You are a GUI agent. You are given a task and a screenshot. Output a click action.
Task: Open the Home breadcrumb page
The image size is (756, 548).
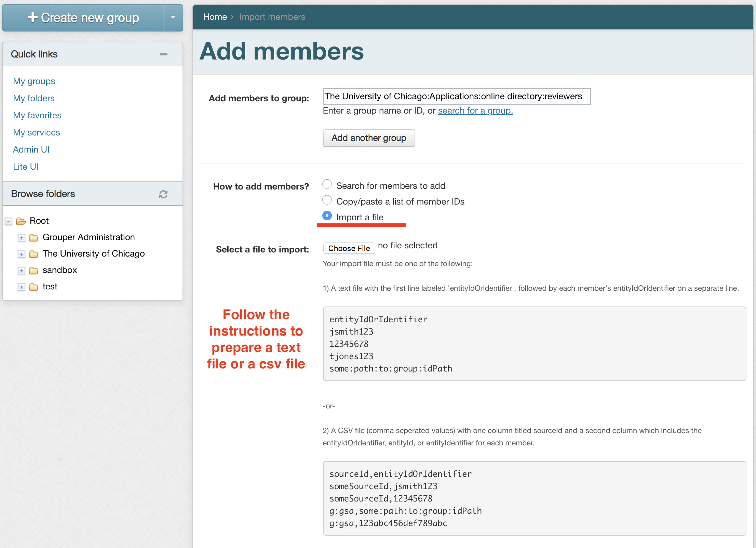215,16
